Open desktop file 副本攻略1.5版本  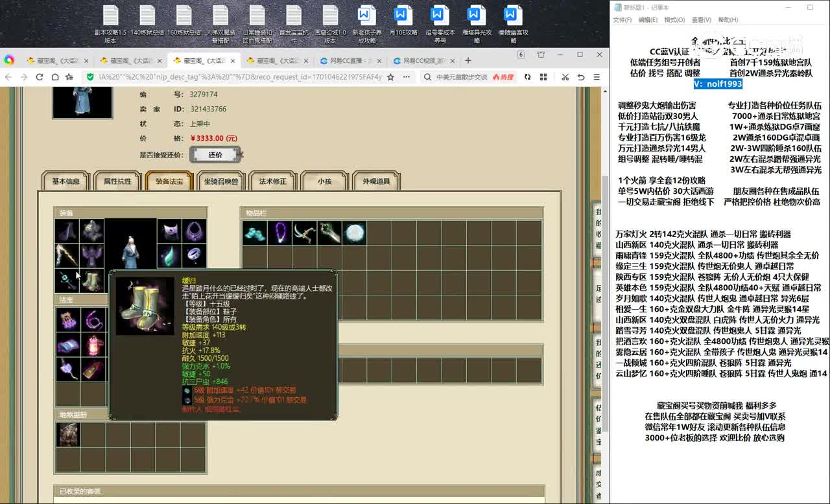pos(110,25)
